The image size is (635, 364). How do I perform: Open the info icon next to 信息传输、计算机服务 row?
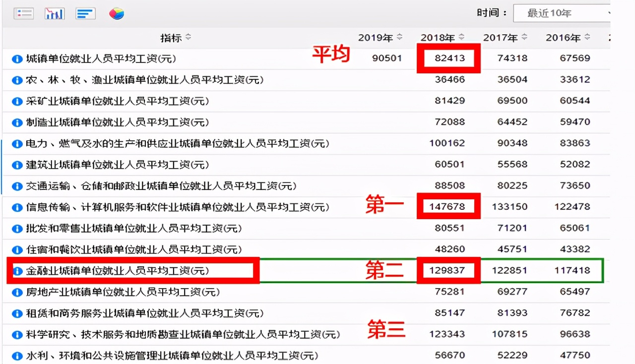(16, 207)
